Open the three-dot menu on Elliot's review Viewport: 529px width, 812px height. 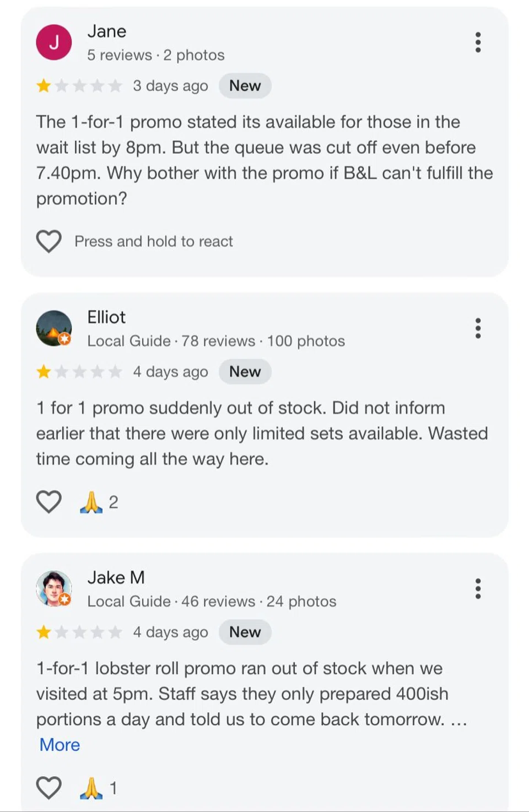point(478,328)
